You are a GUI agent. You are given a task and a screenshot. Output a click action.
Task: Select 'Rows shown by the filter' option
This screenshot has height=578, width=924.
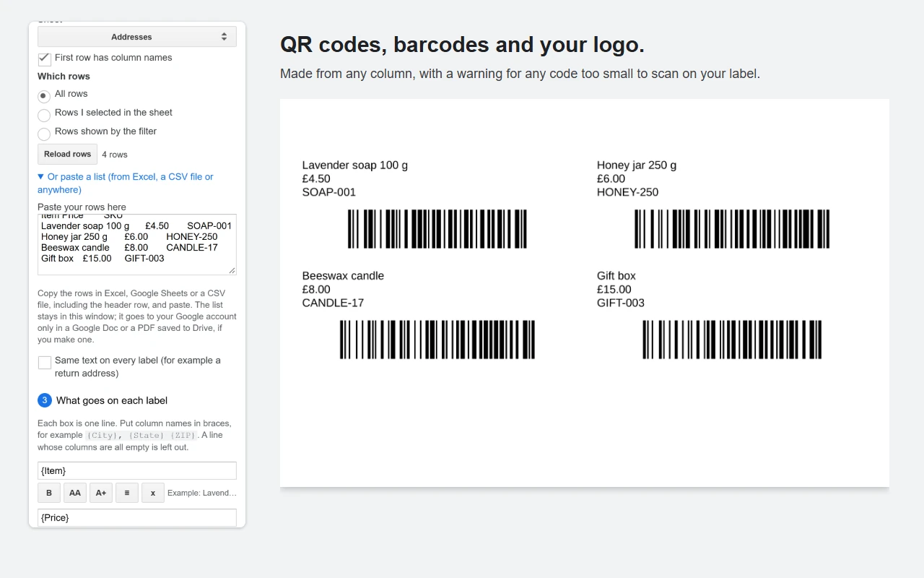point(44,134)
